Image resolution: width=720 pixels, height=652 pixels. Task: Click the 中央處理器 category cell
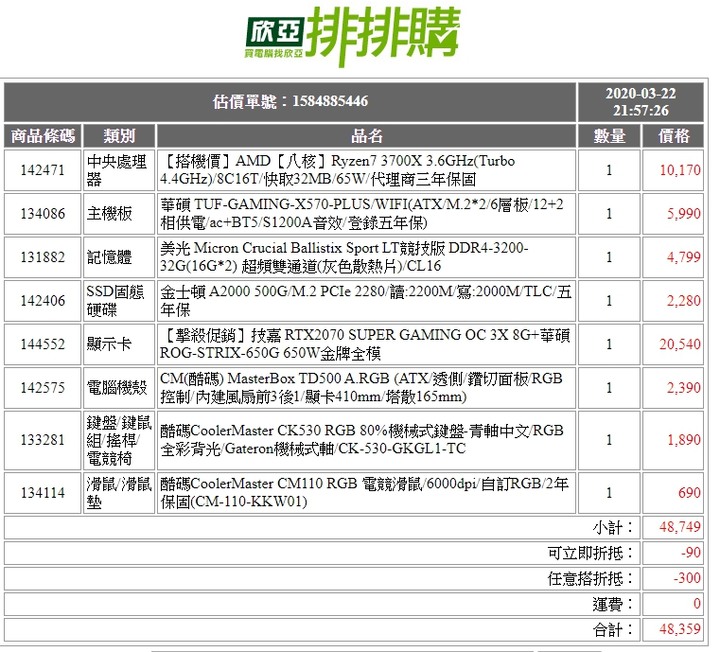[x=119, y=170]
